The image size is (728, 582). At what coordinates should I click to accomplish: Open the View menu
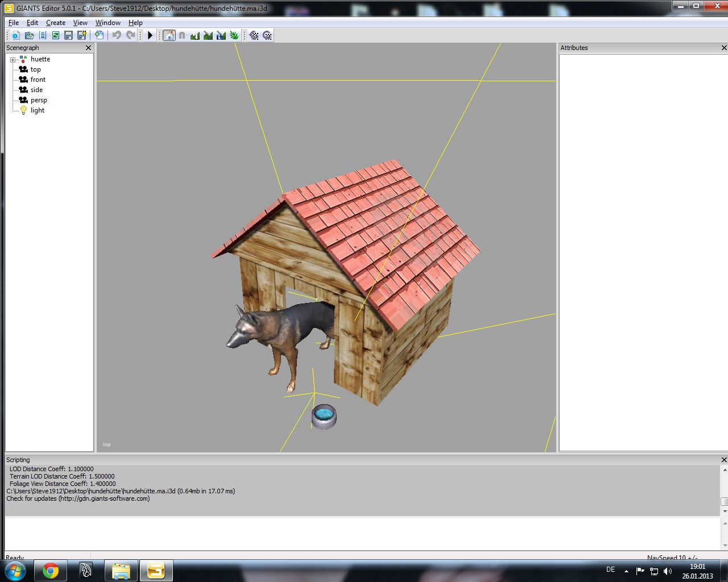click(80, 23)
